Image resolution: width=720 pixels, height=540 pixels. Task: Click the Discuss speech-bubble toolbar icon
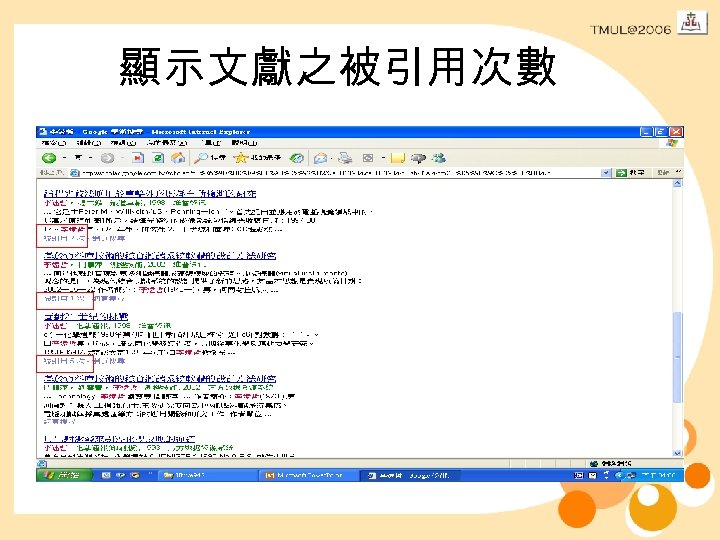418,158
